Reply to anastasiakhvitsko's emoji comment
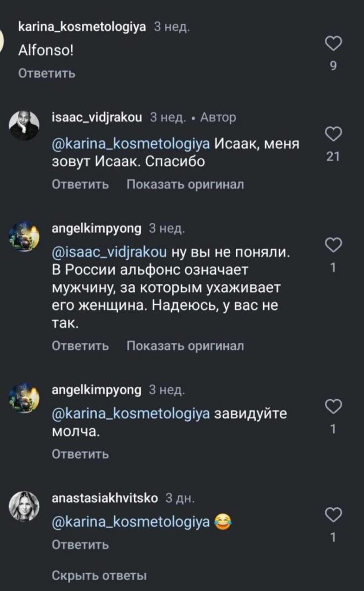The height and width of the screenshot is (591, 364). pos(80,545)
